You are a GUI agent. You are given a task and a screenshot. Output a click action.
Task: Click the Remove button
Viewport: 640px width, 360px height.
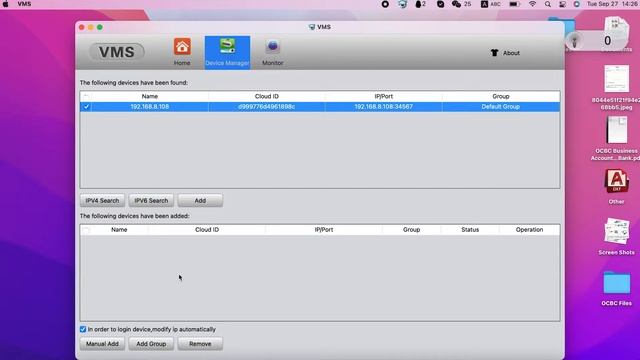(x=200, y=344)
